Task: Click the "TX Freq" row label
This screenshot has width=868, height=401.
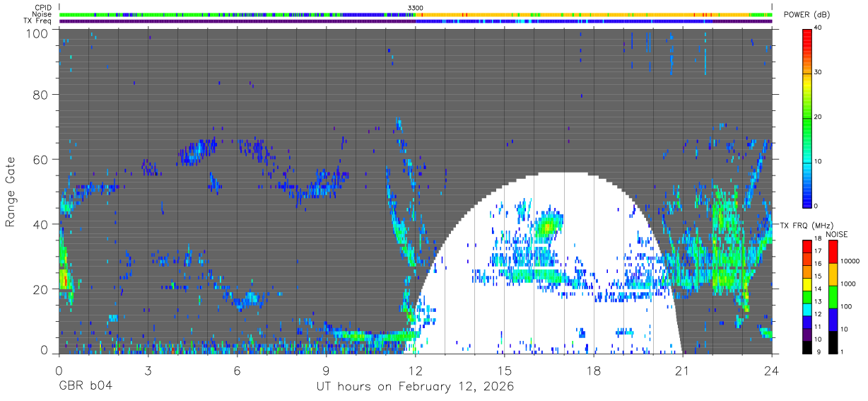Action: click(38, 21)
